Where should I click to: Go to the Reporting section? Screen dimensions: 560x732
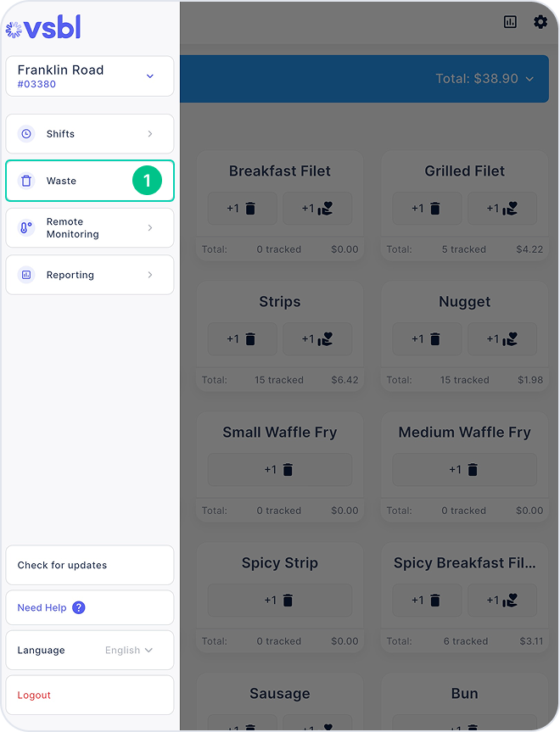[90, 275]
